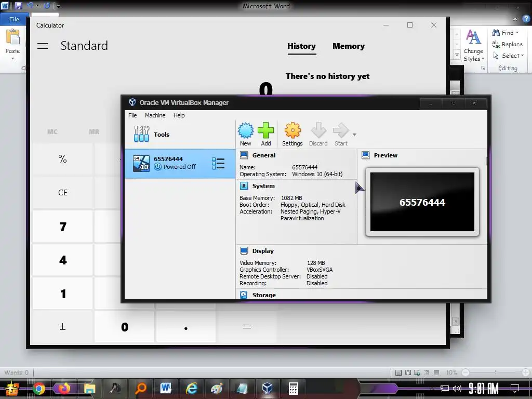The height and width of the screenshot is (399, 532).
Task: Click the orange magnifier search taskbar icon
Action: (x=140, y=388)
